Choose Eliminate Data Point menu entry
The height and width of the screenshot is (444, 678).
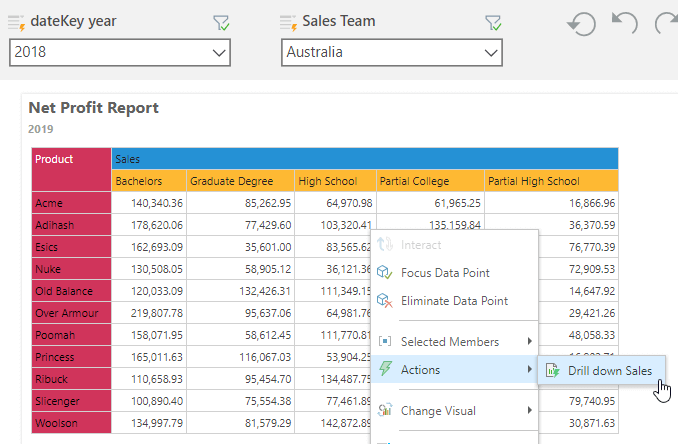[x=454, y=301]
